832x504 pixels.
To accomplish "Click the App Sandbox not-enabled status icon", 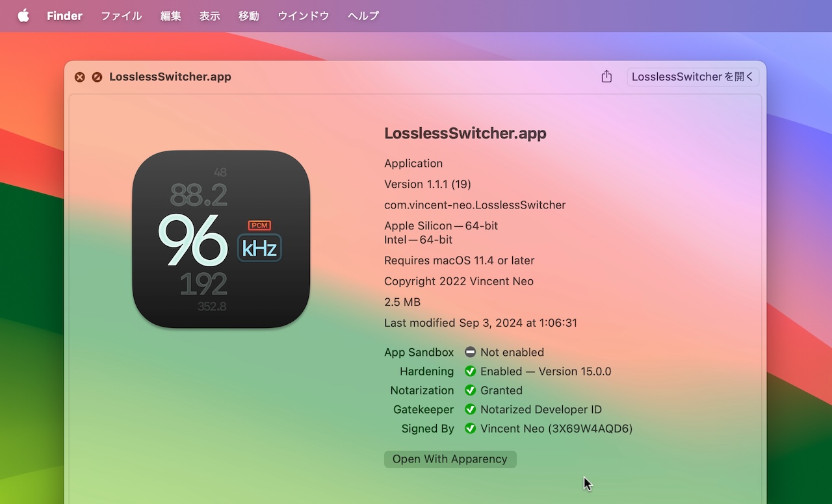I will 470,352.
